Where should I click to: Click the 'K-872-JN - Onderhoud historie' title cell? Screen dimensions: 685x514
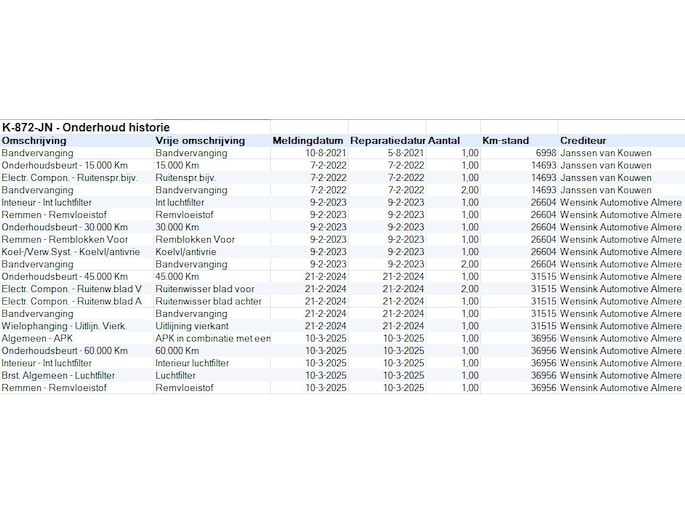[x=86, y=128]
